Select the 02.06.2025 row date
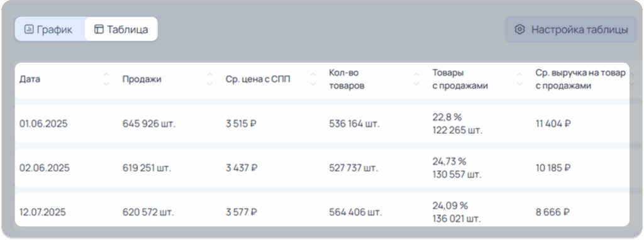The image size is (644, 240). pyautogui.click(x=45, y=168)
